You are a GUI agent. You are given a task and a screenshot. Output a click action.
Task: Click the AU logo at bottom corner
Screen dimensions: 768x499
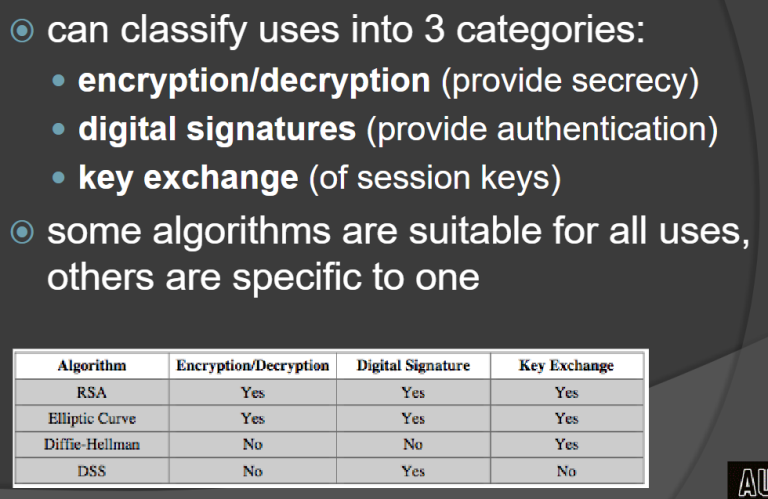coord(748,480)
